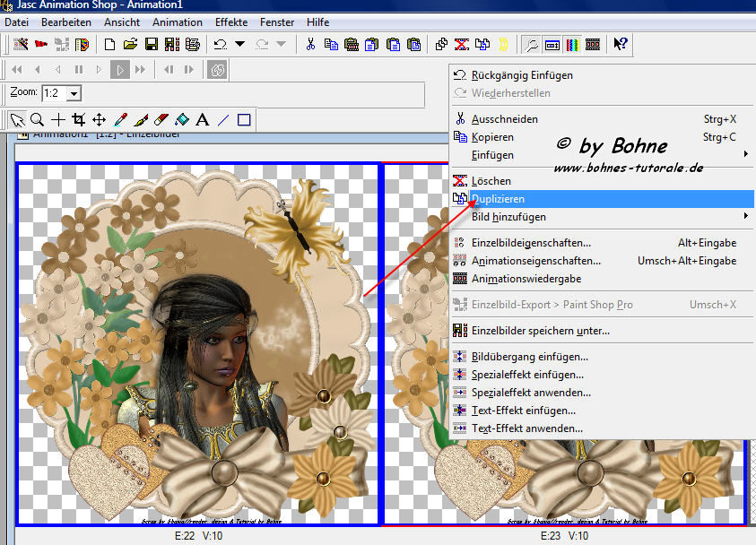Activate the Mover cross-arrow tool
This screenshot has width=756, height=545.
(x=99, y=120)
